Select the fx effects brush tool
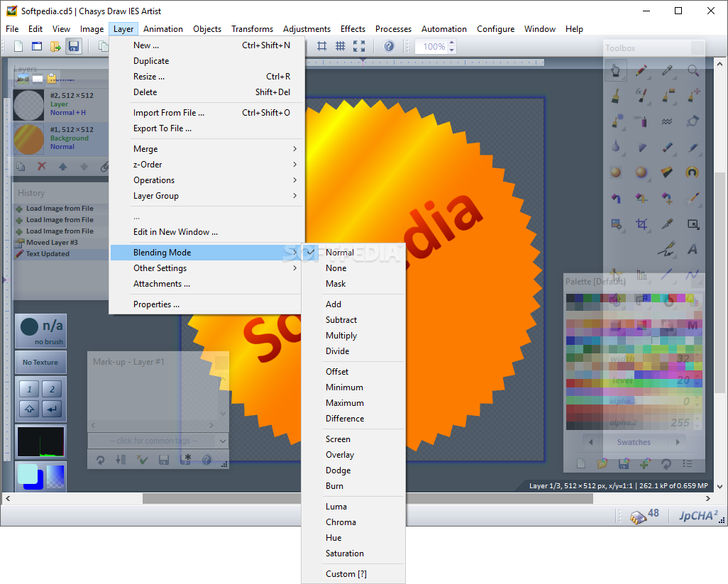Screen dimensions: 728x584 pyautogui.click(x=641, y=96)
